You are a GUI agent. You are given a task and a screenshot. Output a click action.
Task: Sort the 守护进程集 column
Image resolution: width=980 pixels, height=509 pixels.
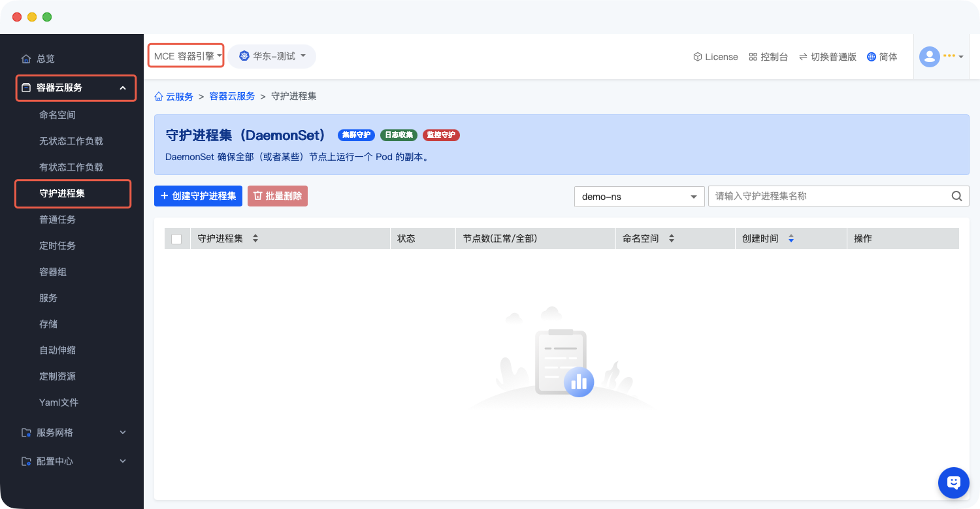[255, 238]
